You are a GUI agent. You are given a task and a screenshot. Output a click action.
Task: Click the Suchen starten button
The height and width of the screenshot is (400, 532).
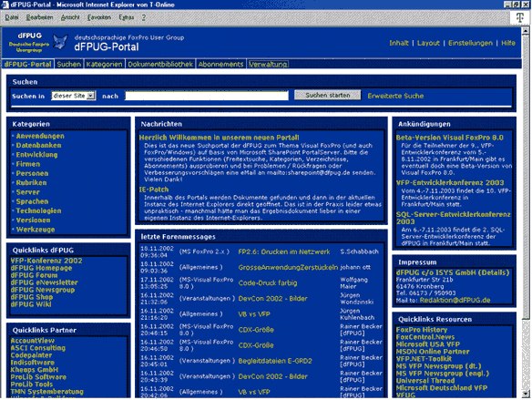point(327,95)
